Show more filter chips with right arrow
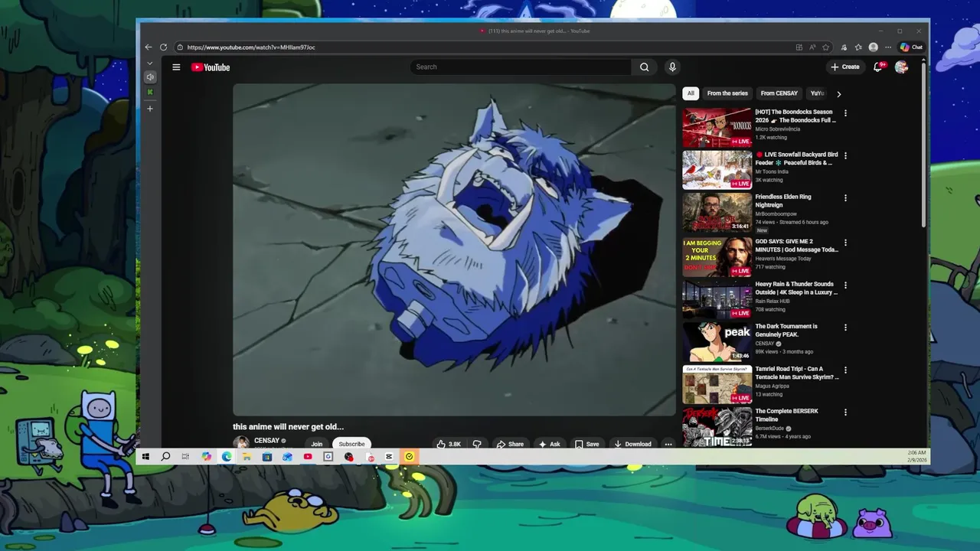Image resolution: width=980 pixels, height=551 pixels. tap(838, 94)
